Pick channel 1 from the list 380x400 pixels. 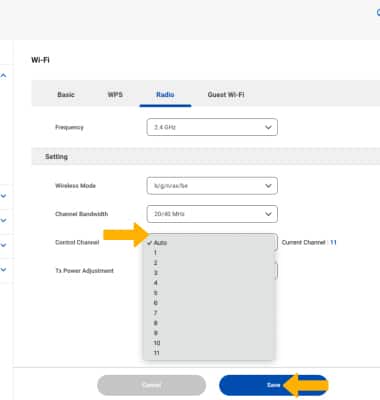pos(209,253)
